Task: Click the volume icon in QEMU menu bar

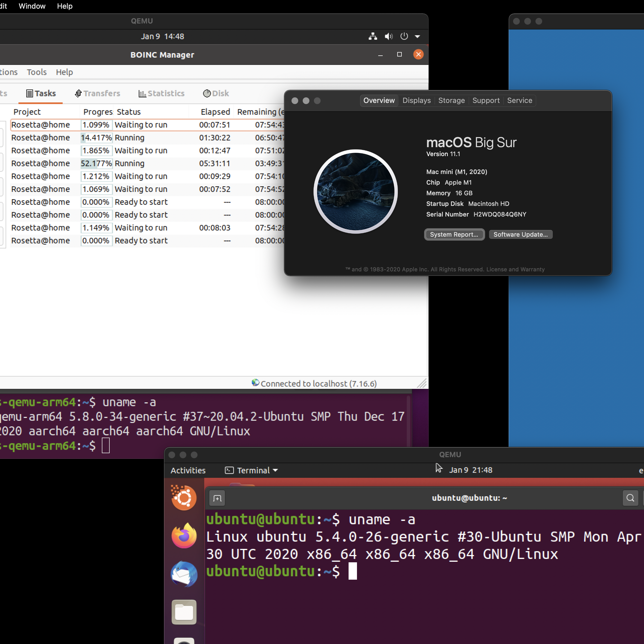Action: click(x=389, y=37)
